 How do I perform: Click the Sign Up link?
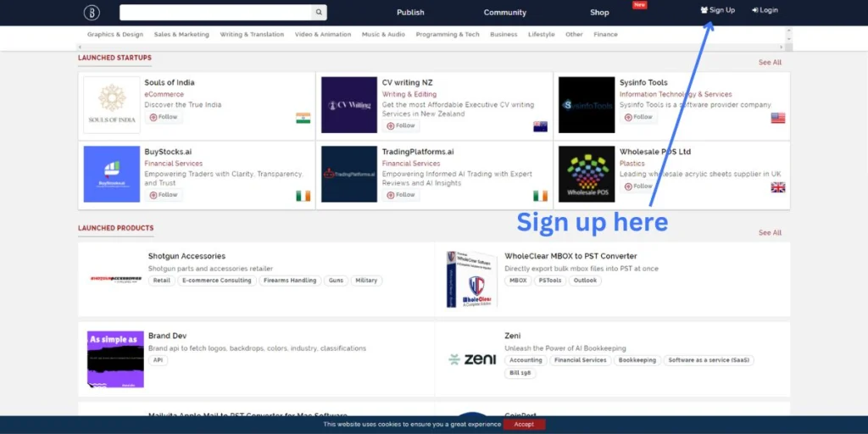click(x=717, y=10)
